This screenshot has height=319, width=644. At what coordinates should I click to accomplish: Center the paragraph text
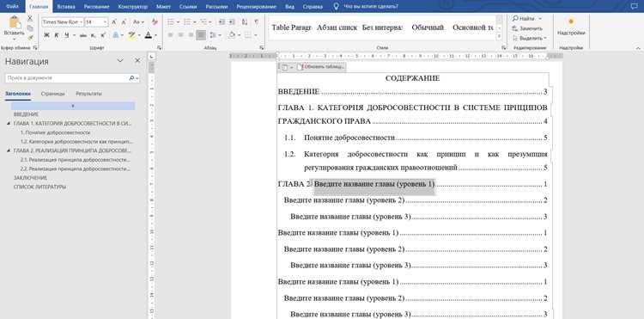click(180, 35)
